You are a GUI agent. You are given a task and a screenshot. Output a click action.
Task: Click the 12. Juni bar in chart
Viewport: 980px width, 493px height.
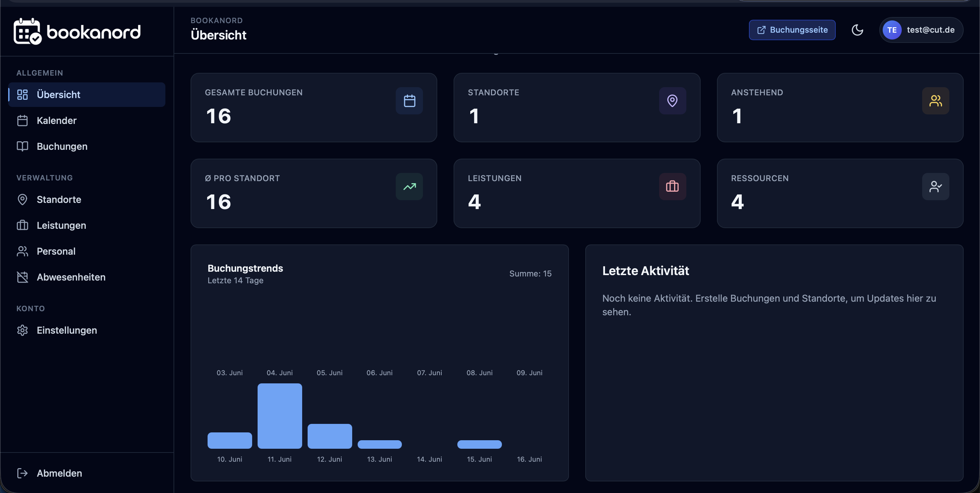pos(329,436)
